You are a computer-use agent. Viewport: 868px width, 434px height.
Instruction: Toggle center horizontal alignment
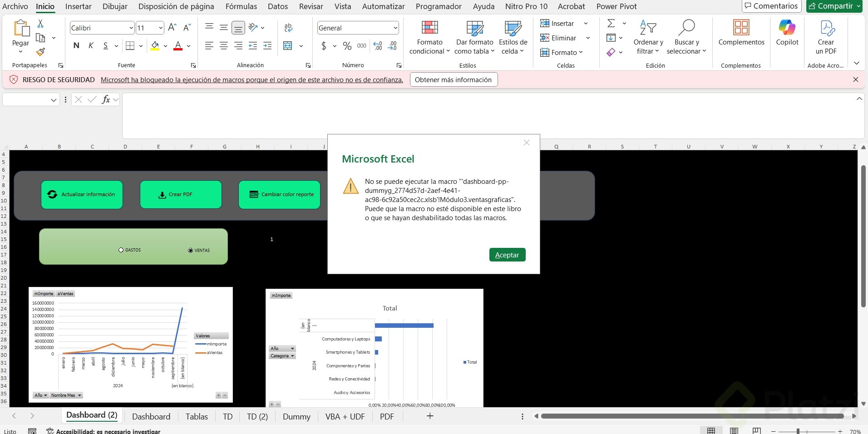(x=224, y=45)
